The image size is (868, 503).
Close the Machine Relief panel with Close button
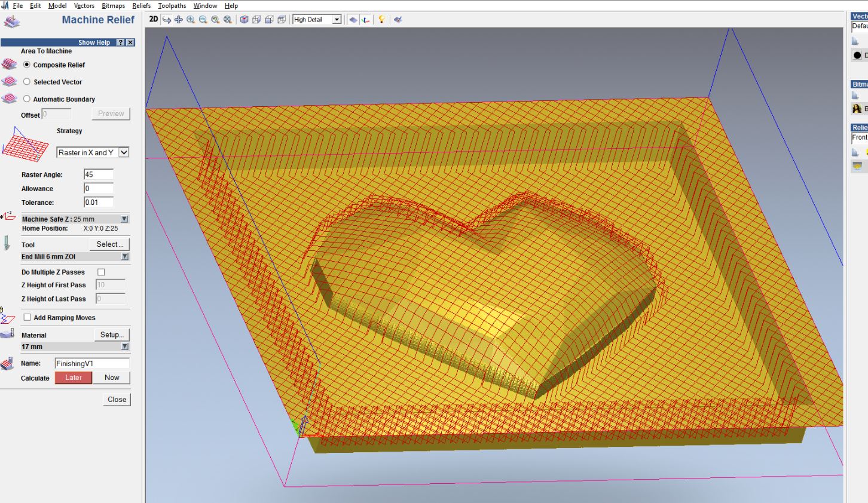click(117, 400)
